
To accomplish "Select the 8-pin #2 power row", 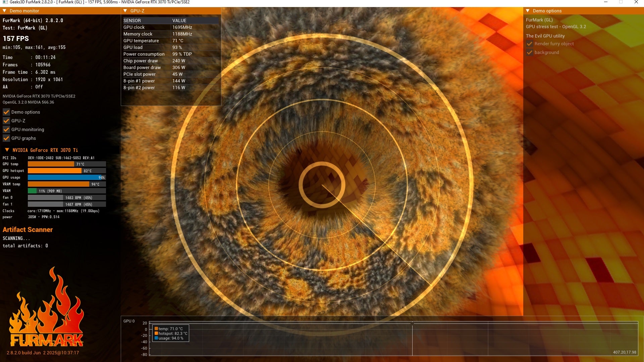I will pos(171,87).
